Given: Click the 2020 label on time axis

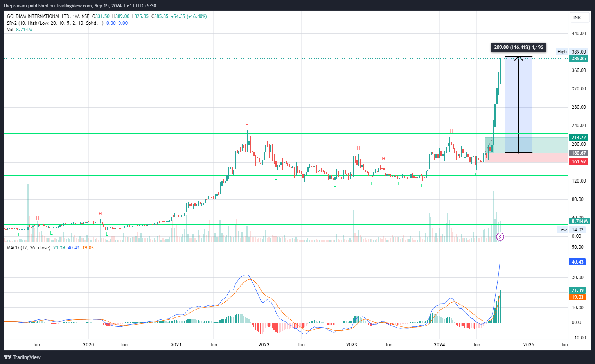Looking at the screenshot, I should (x=88, y=345).
